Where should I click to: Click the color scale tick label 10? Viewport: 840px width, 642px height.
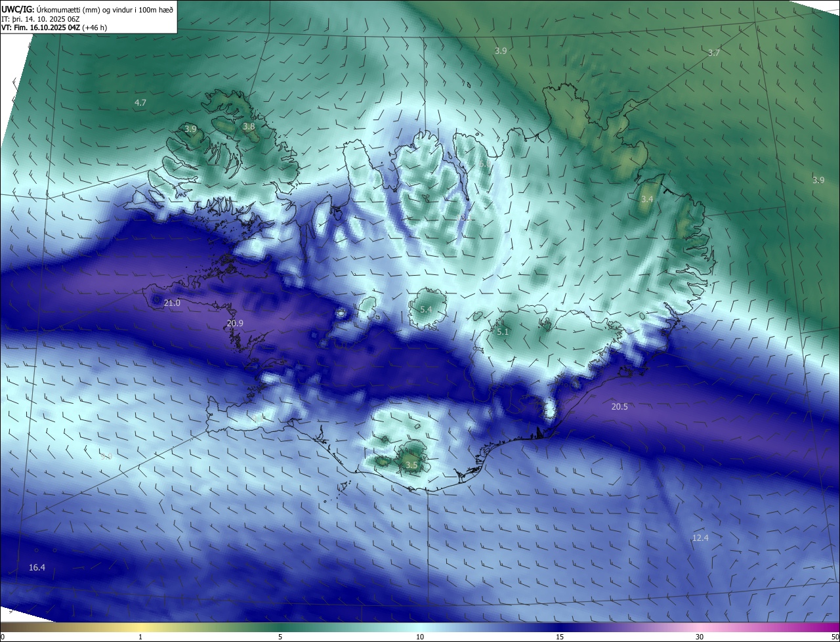click(420, 637)
